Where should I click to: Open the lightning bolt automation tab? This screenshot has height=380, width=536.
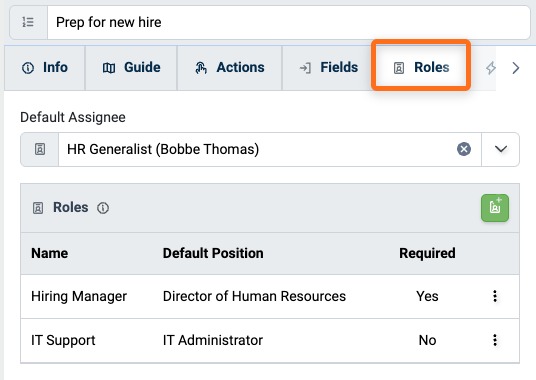(x=491, y=68)
